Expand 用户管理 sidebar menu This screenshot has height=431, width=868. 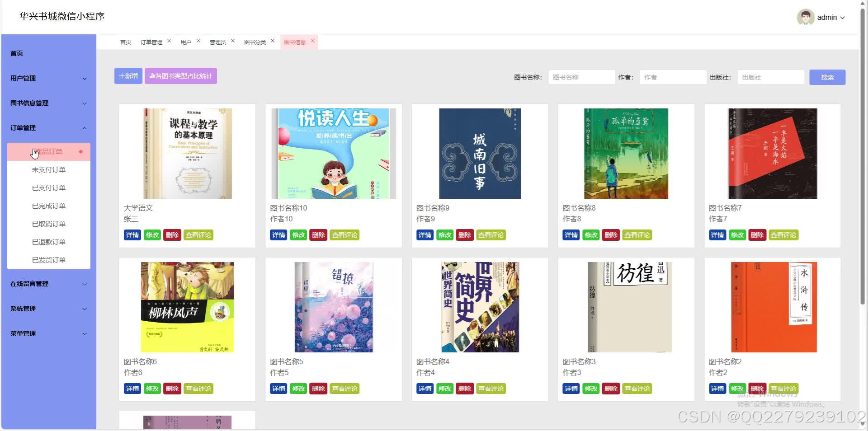pos(48,78)
